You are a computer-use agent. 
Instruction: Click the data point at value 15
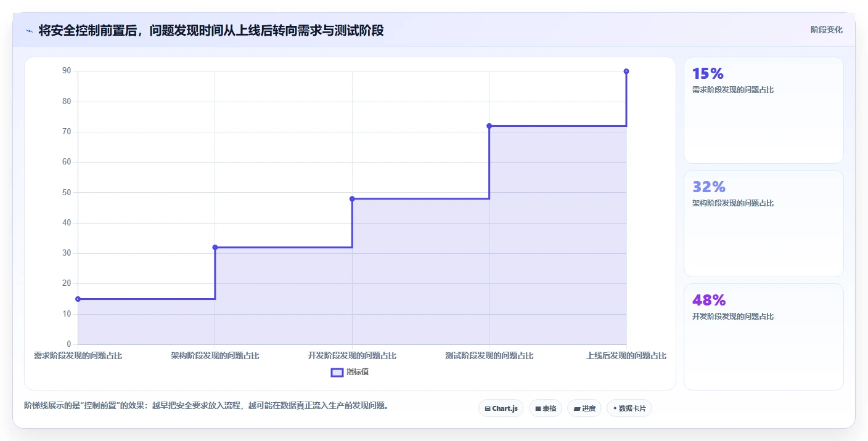pyautogui.click(x=78, y=299)
